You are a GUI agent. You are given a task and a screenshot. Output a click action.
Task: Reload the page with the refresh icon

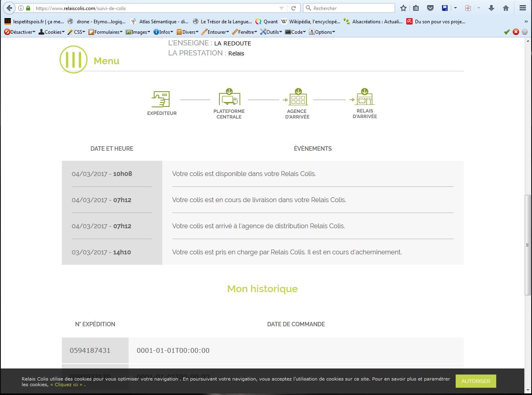[x=294, y=8]
